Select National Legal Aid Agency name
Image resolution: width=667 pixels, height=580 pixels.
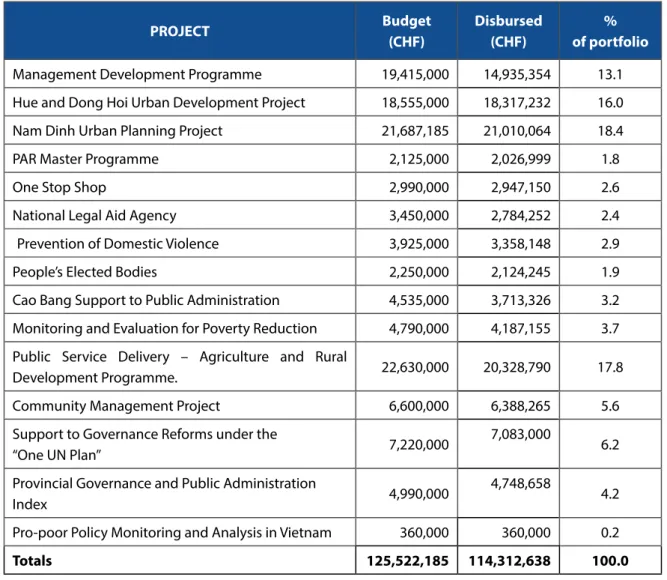point(94,216)
